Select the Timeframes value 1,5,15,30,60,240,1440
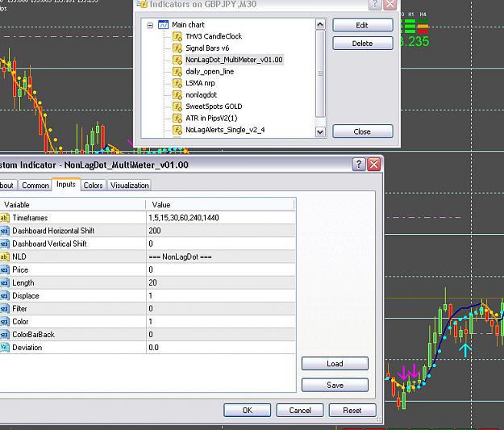This screenshot has width=504, height=430. point(184,218)
